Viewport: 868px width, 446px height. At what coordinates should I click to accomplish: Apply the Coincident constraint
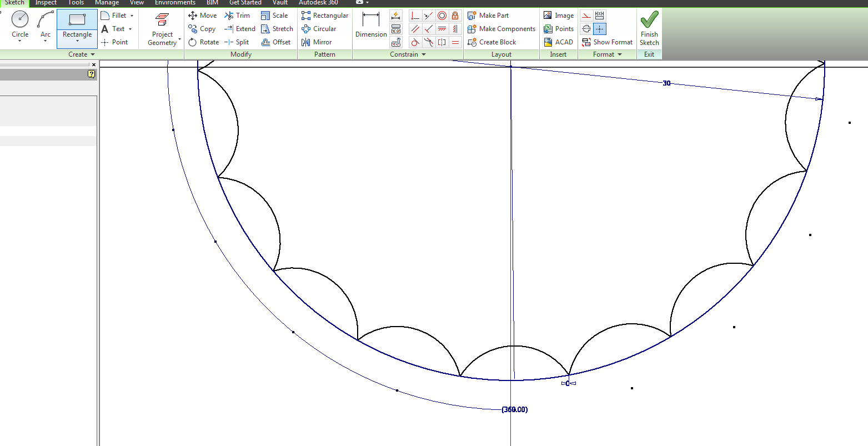click(x=415, y=16)
